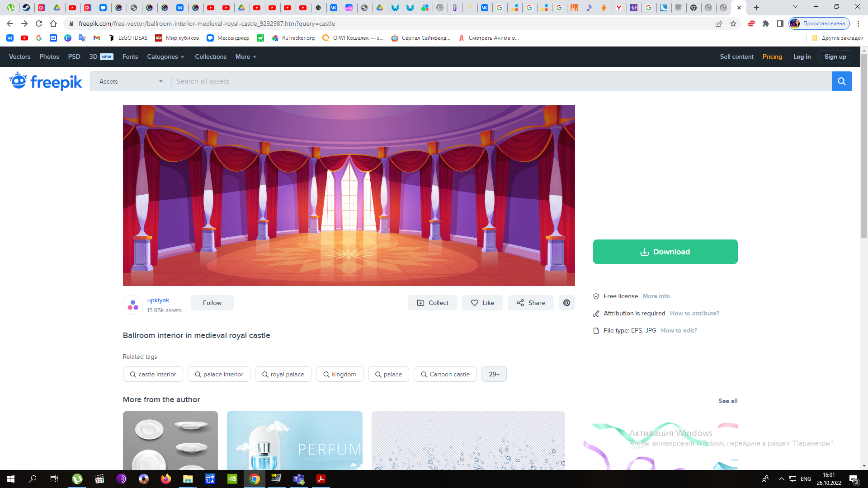Open Chrome from the Windows taskbar

[x=255, y=479]
